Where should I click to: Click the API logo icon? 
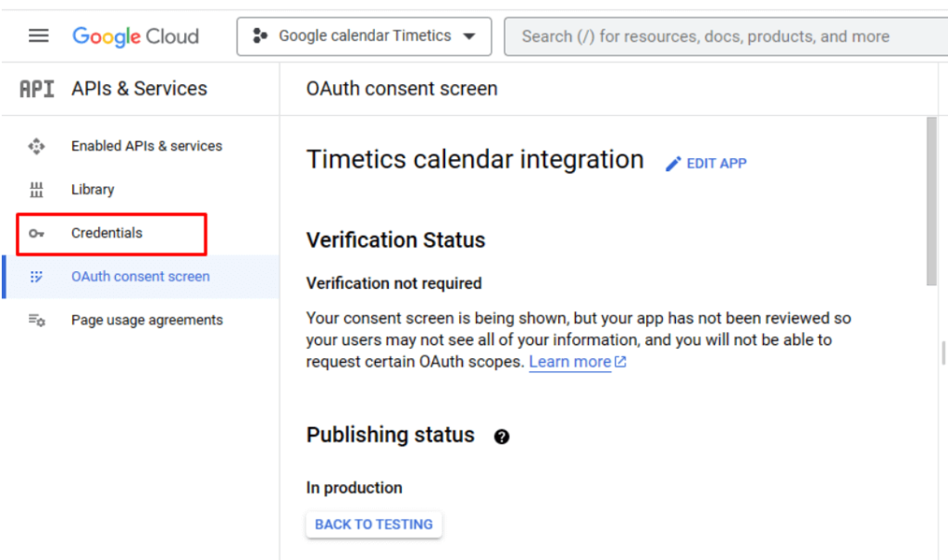[x=36, y=89]
